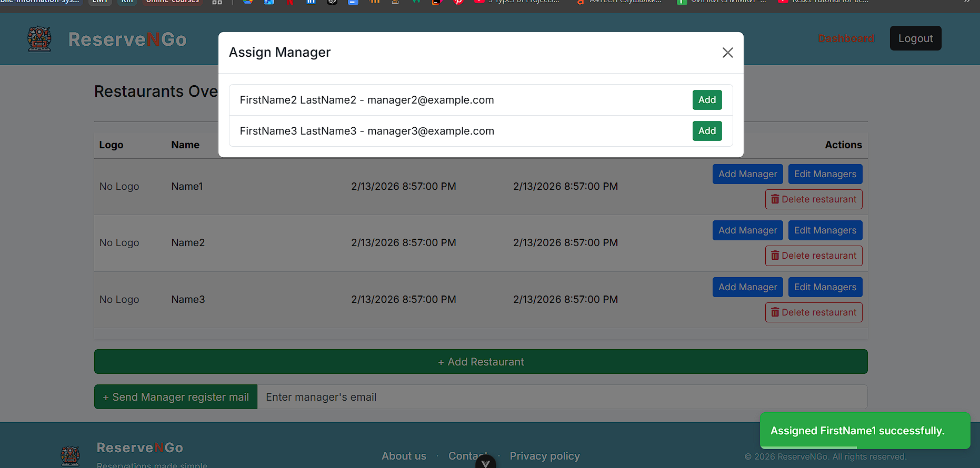Click the ReserveNGo logo icon in header
The height and width of the screenshot is (468, 980).
pyautogui.click(x=39, y=39)
